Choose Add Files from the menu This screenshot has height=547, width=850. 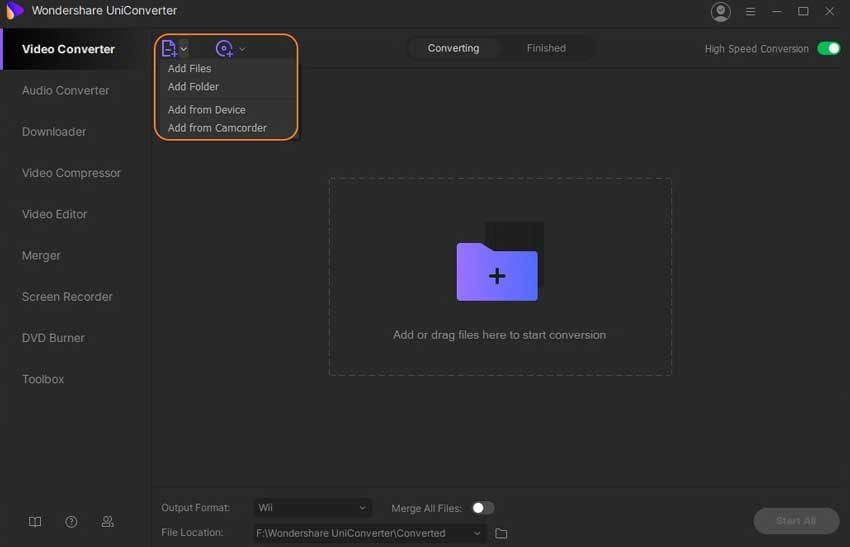click(x=189, y=68)
